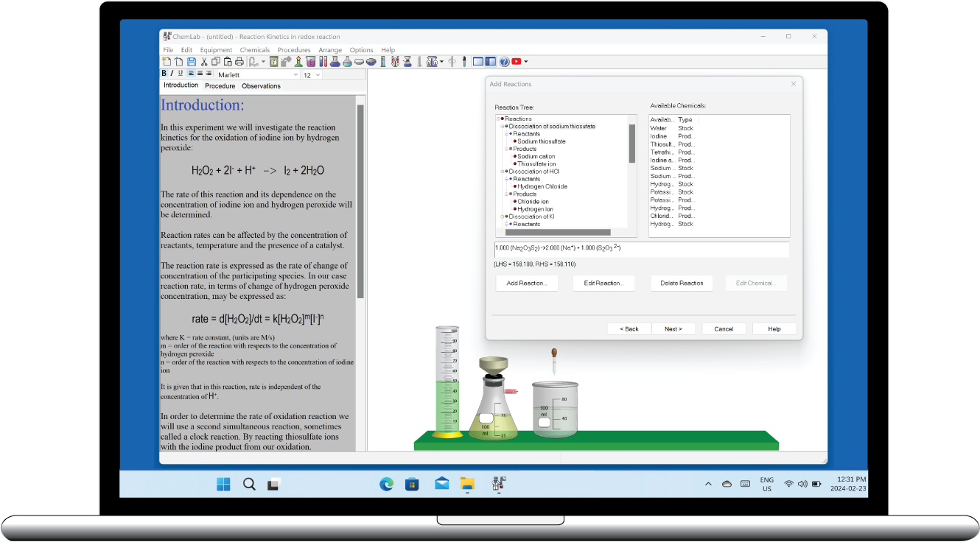Open the font size 12 dropdown
The width and height of the screenshot is (980, 542).
click(x=318, y=74)
